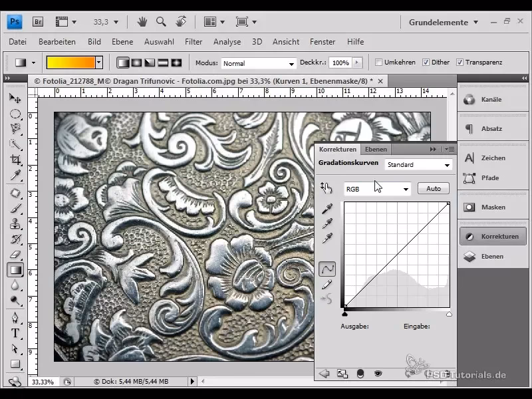Pick the black point eyedropper in curves
532x399 pixels.
tap(327, 208)
